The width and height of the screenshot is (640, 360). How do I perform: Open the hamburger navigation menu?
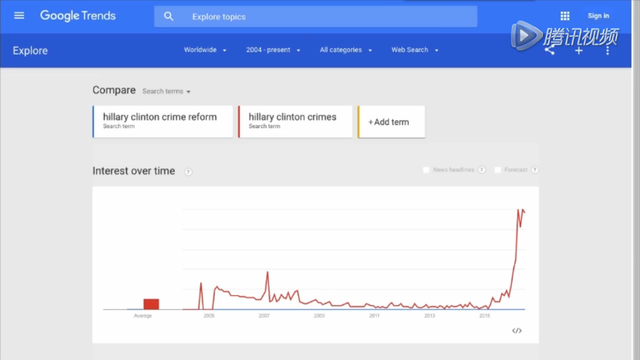19,16
